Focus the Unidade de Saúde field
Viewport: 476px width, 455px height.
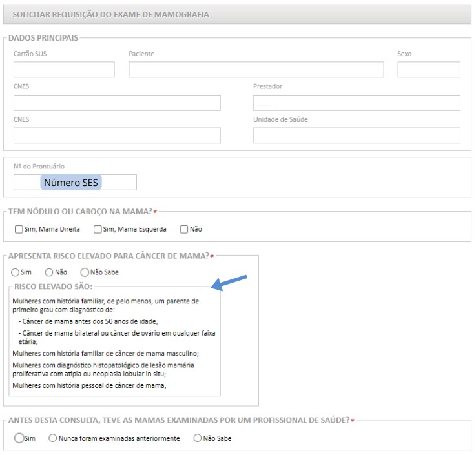click(x=357, y=136)
